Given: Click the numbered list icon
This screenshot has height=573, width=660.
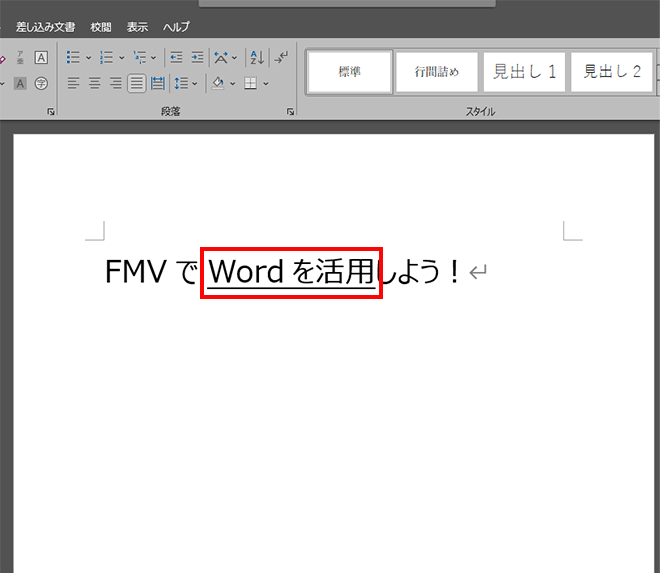Looking at the screenshot, I should click(x=106, y=57).
